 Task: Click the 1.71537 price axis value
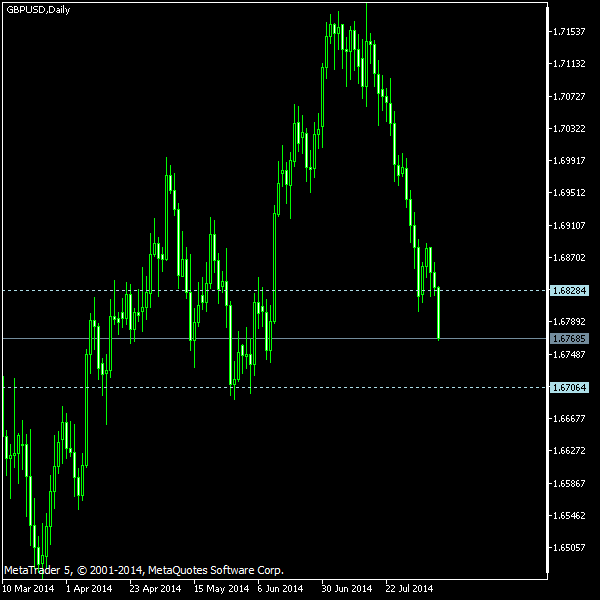pyautogui.click(x=569, y=32)
